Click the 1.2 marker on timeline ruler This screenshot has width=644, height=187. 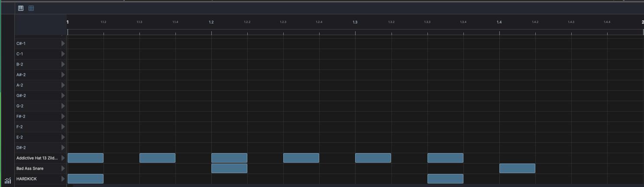(211, 22)
